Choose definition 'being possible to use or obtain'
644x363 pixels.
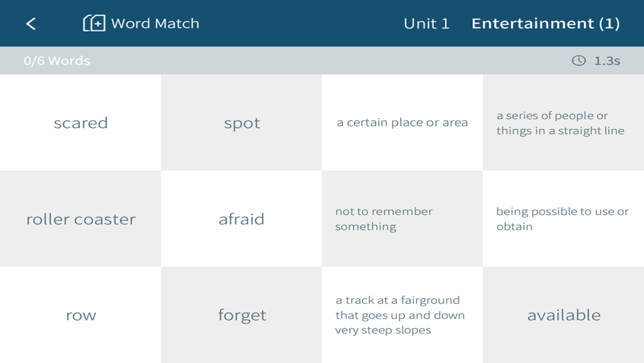click(563, 219)
